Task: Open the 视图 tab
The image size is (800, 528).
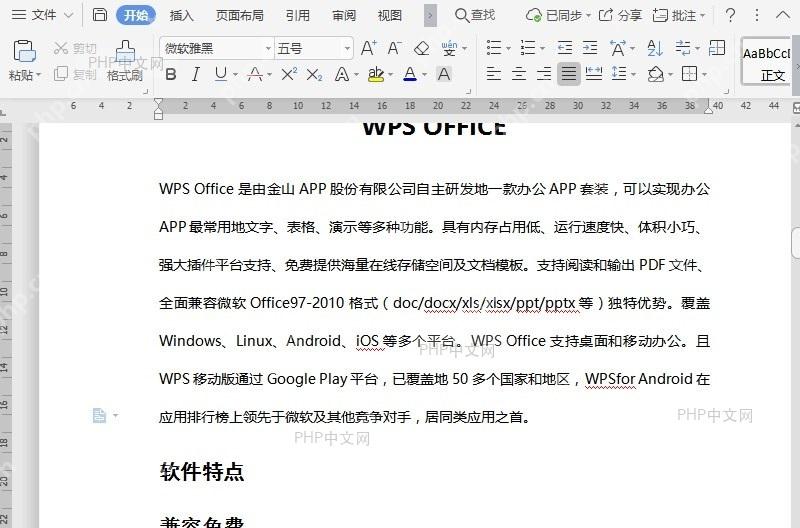Action: (x=389, y=15)
